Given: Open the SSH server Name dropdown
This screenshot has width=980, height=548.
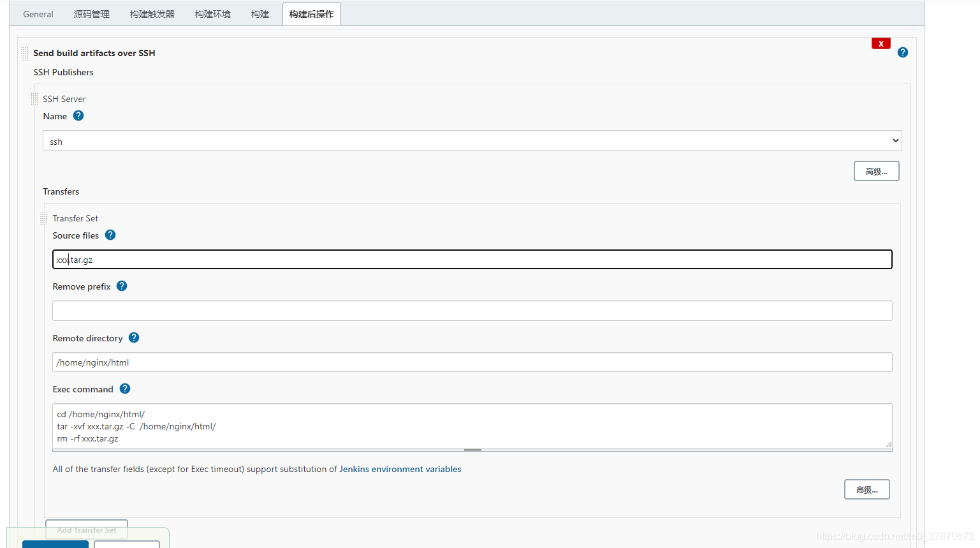Looking at the screenshot, I should click(472, 141).
